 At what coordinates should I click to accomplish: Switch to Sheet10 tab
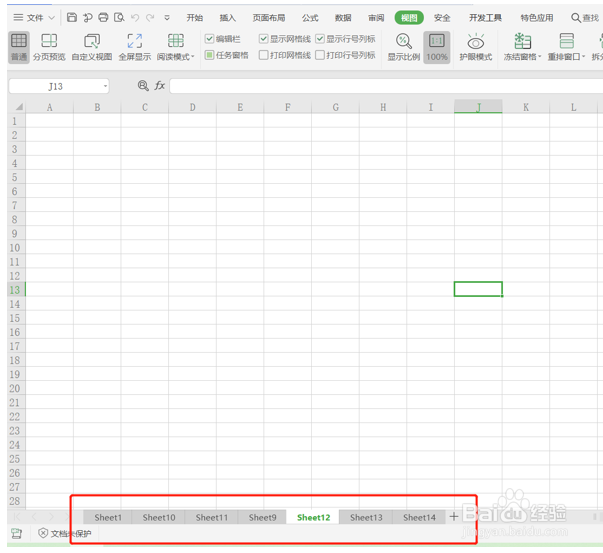click(158, 517)
